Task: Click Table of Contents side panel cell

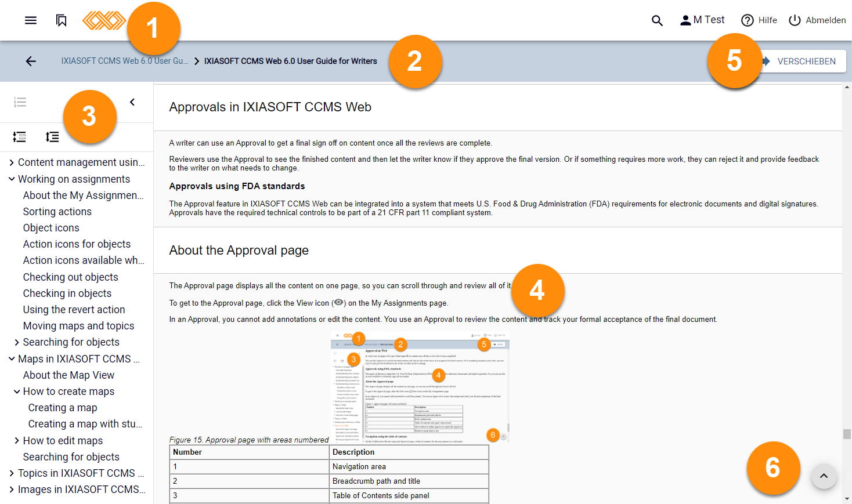Action: tap(409, 496)
